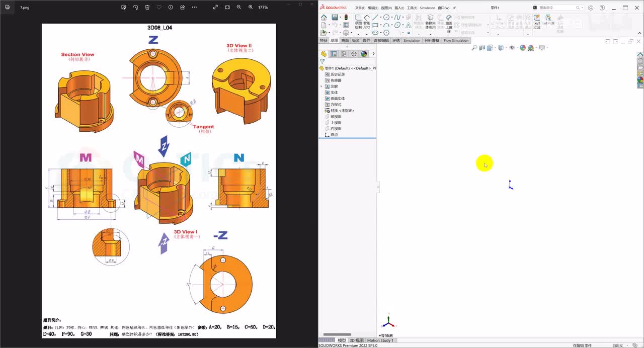Show file info in Photos viewer

171,8
